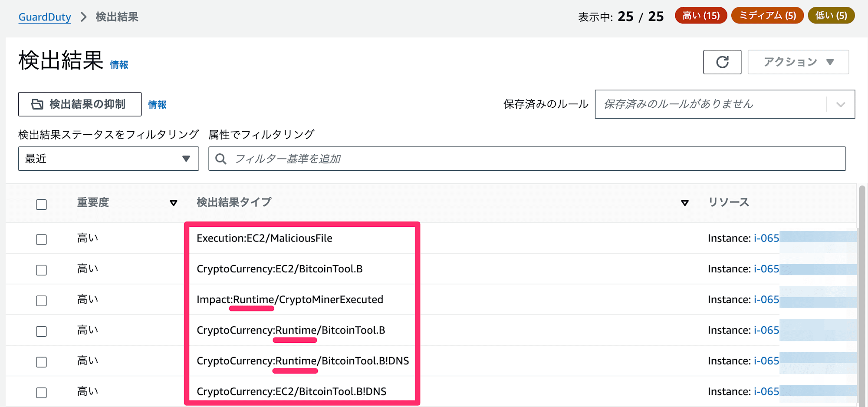Sort by 検出結果タイプ column arrow
This screenshot has height=407, width=868.
click(685, 203)
